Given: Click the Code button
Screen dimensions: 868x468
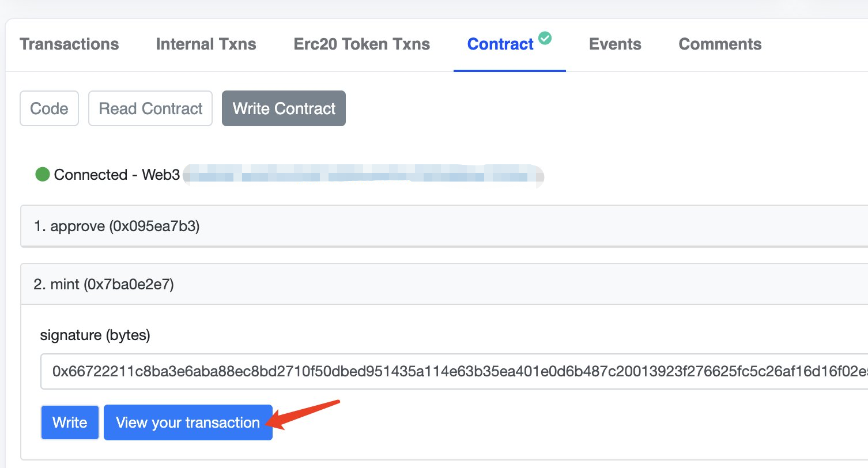Looking at the screenshot, I should coord(49,108).
